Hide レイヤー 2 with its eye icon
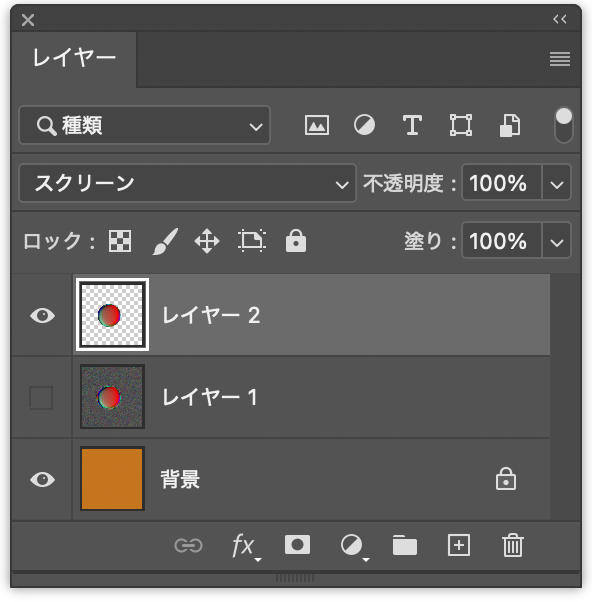Screen dimensions: 592x602 pos(43,316)
